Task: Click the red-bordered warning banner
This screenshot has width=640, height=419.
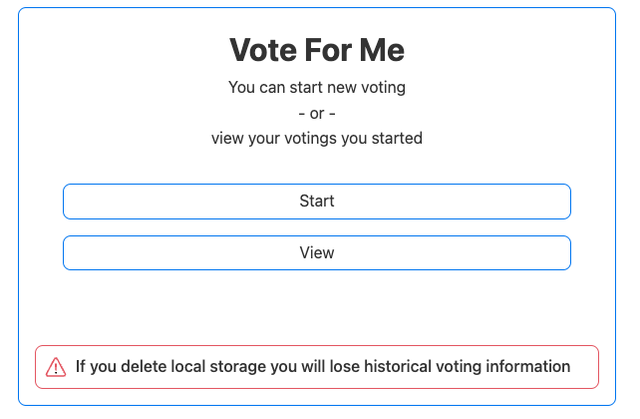Action: coord(317,367)
